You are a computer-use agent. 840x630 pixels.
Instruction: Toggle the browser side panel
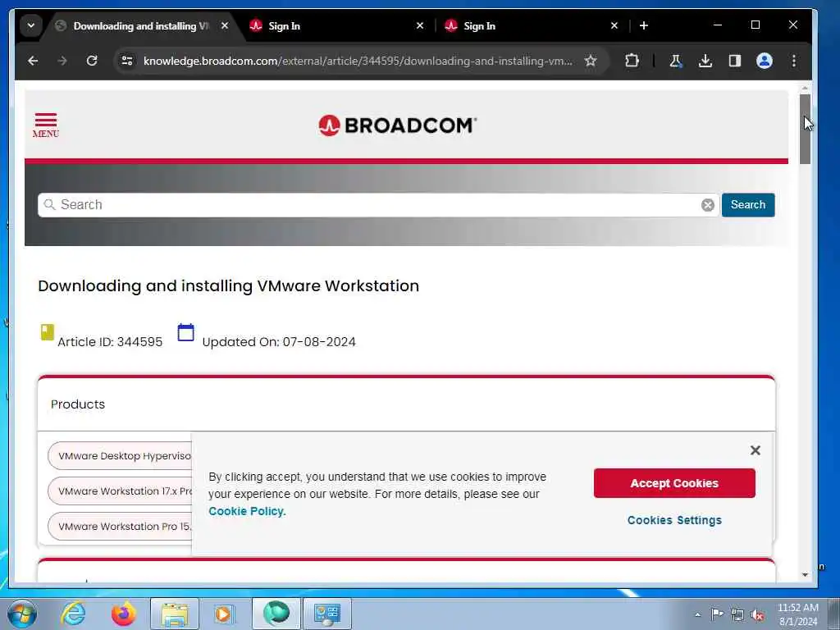735,61
